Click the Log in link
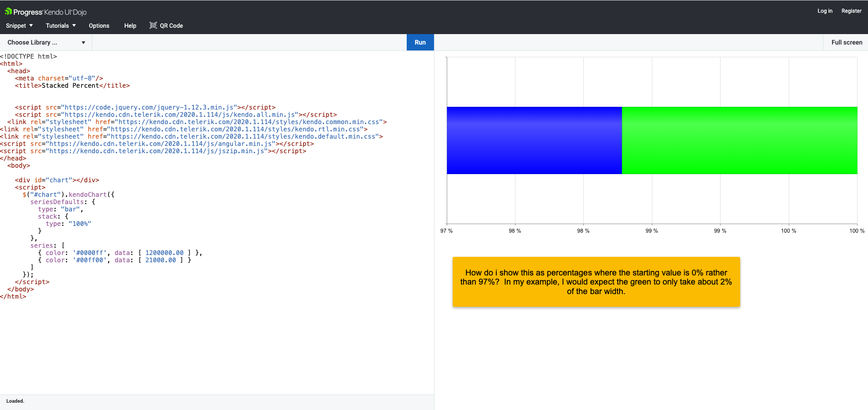The image size is (868, 410). click(824, 11)
